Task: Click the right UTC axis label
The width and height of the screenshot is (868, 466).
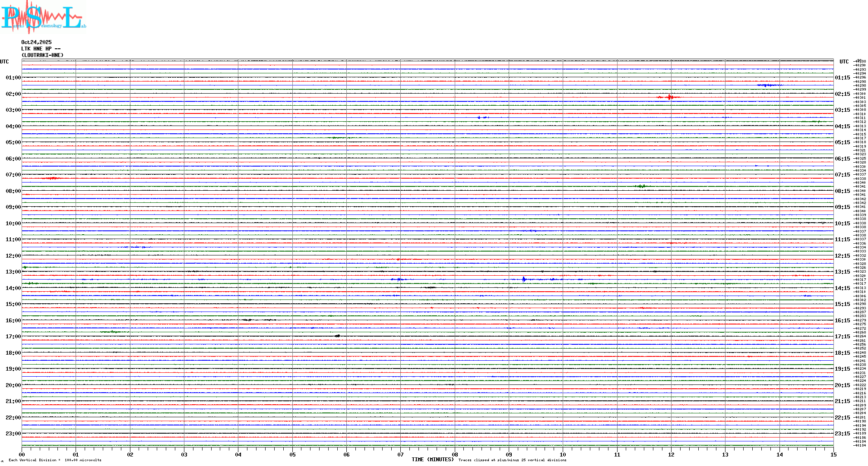Action: pos(844,62)
